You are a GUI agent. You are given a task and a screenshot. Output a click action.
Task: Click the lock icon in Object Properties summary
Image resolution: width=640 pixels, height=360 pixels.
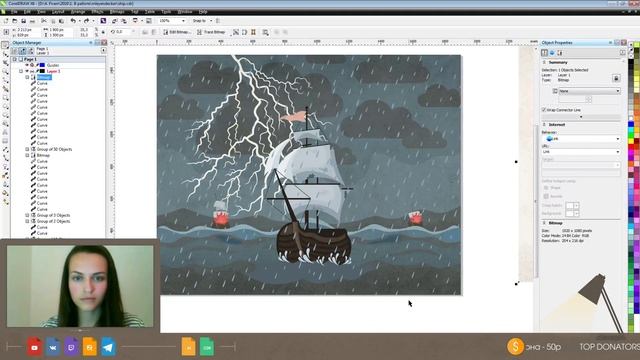tap(616, 78)
